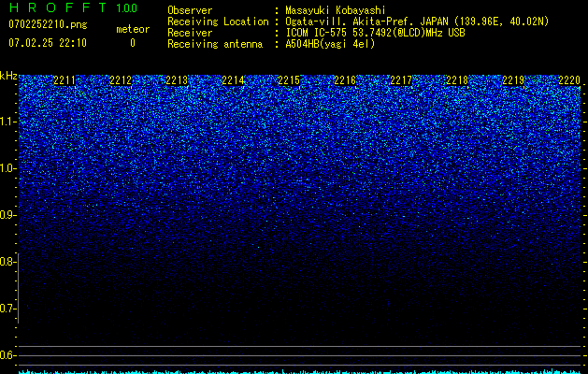The height and width of the screenshot is (374, 588).
Task: Click the 2213 time marker
Action: (177, 80)
